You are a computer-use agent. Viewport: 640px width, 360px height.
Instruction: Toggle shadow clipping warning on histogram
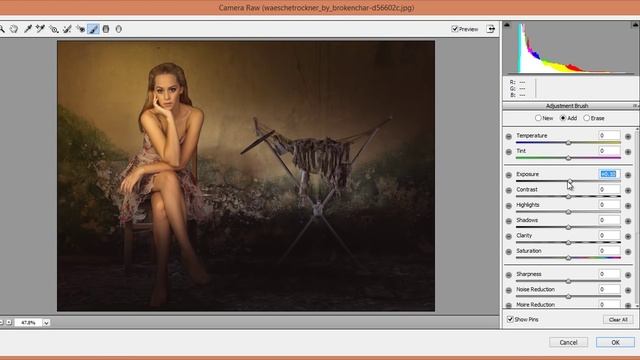(x=507, y=25)
